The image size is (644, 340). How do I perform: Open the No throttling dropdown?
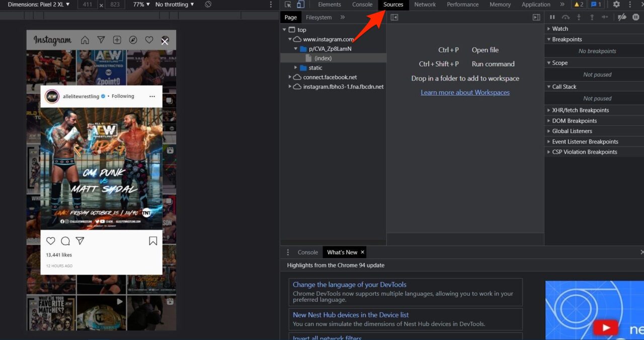pyautogui.click(x=174, y=5)
